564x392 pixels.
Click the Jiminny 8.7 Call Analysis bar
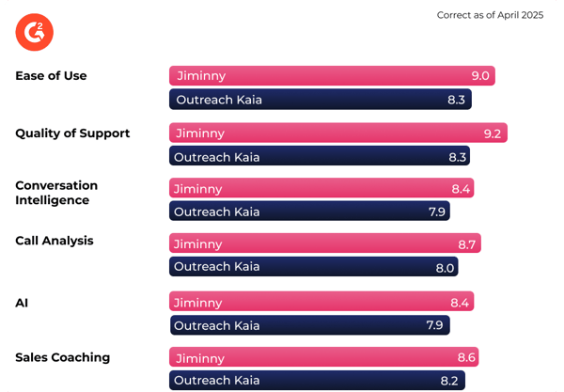325,243
